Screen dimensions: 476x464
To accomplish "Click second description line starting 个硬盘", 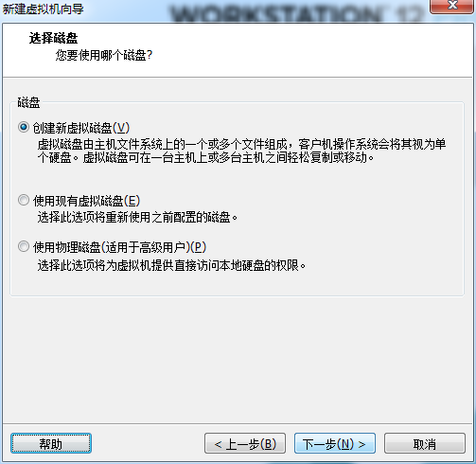I will click(x=205, y=157).
